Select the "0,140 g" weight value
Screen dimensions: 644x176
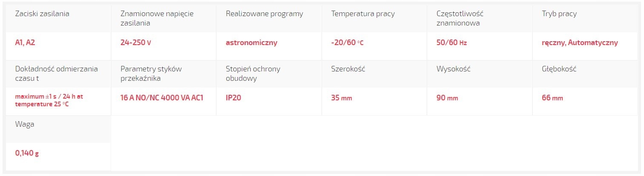click(27, 153)
